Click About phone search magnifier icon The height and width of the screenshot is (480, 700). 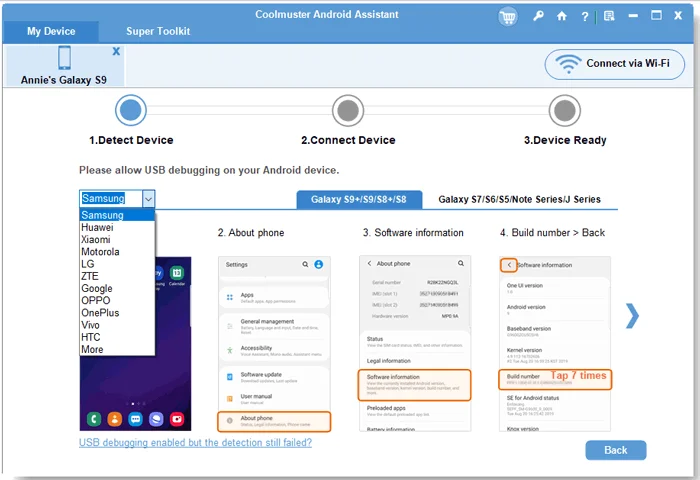pos(461,263)
